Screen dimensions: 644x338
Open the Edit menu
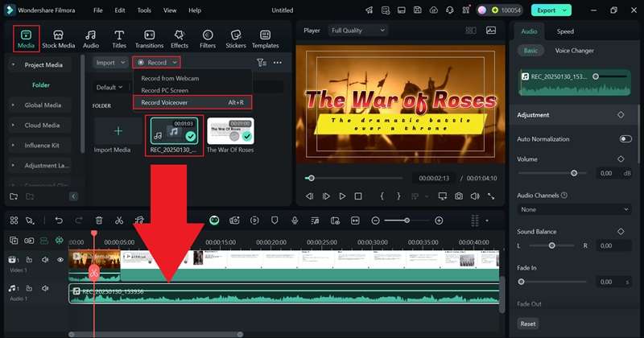click(120, 10)
